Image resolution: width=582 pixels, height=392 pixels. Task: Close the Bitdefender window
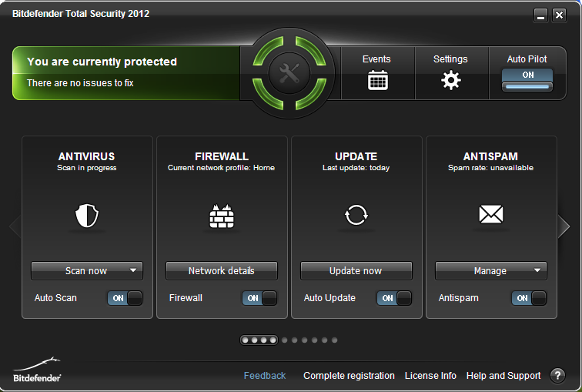[559, 15]
